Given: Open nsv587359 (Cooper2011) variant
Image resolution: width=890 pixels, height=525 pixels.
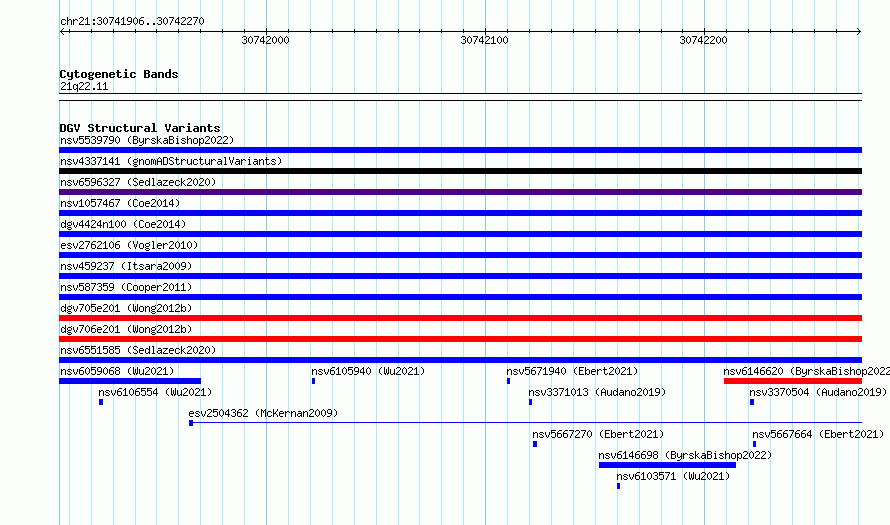Looking at the screenshot, I should tap(126, 287).
